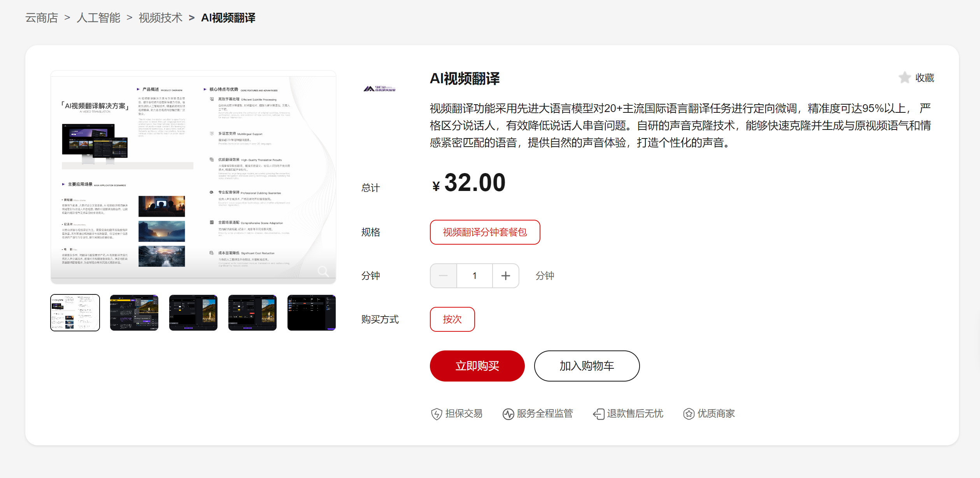Click the 服务全程监管 monitoring icon

coord(508,413)
